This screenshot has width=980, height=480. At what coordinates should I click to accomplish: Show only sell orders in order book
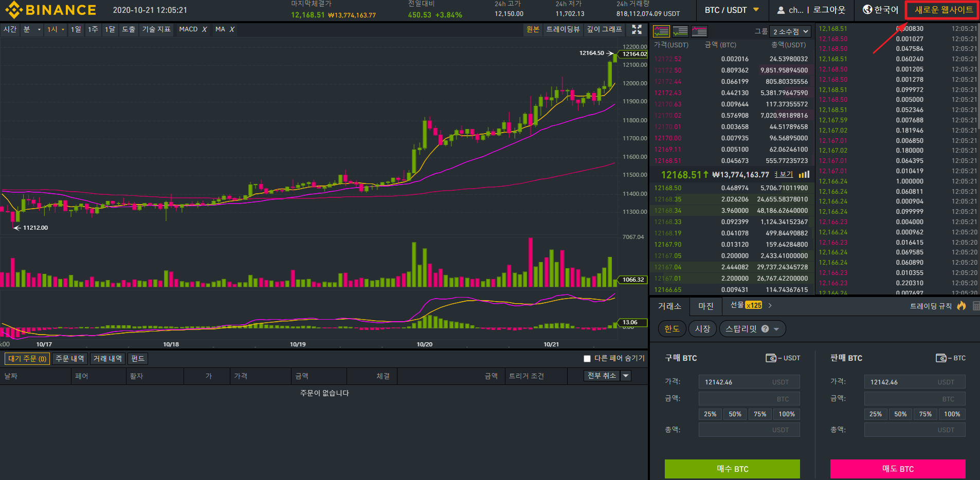(699, 32)
